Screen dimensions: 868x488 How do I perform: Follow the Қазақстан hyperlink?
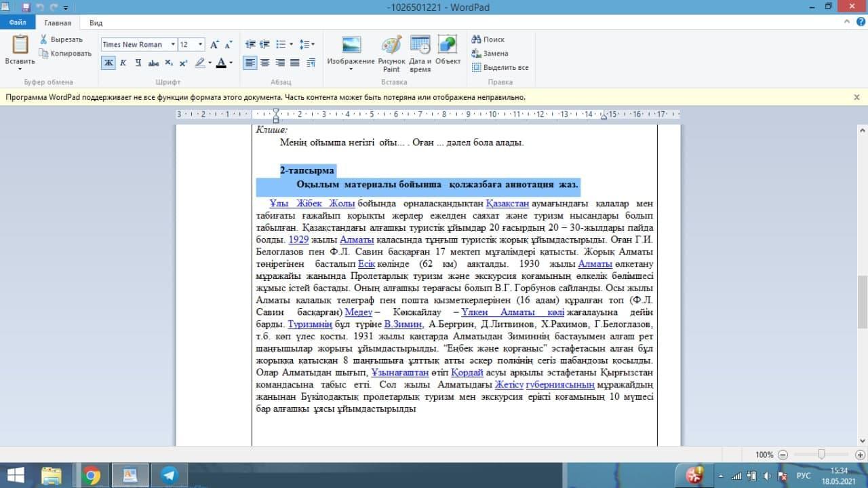[x=507, y=204]
